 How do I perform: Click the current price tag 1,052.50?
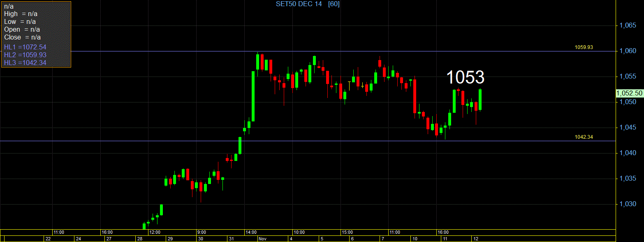pyautogui.click(x=630, y=93)
